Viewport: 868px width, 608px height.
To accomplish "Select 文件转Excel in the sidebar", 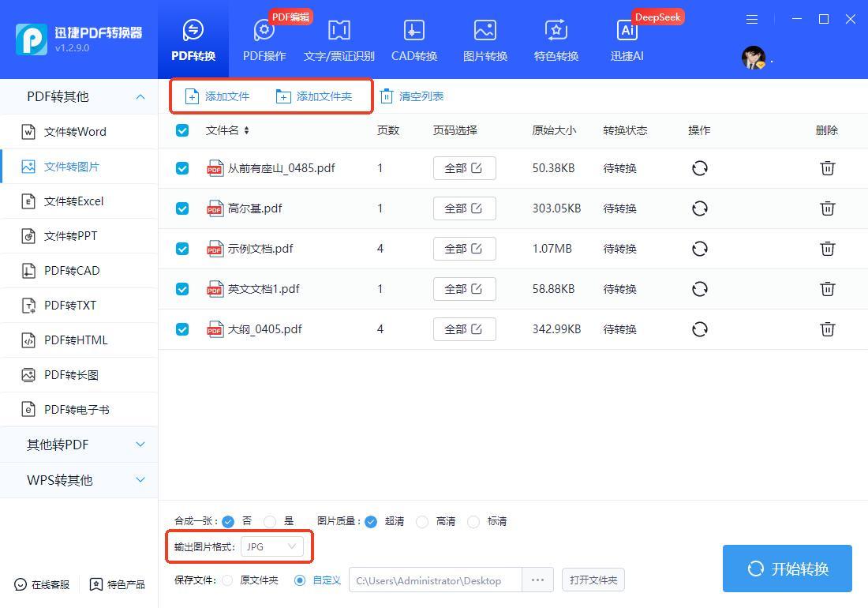I will pyautogui.click(x=73, y=201).
